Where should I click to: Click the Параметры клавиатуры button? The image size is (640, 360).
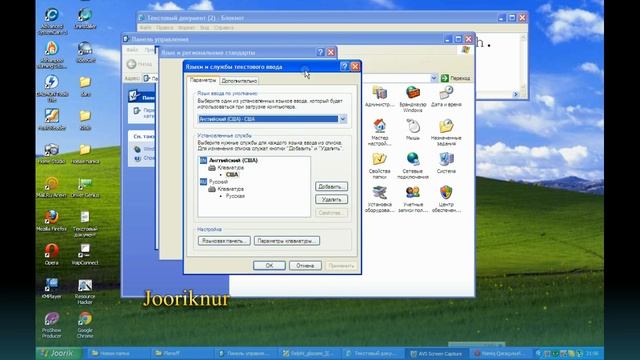point(287,241)
